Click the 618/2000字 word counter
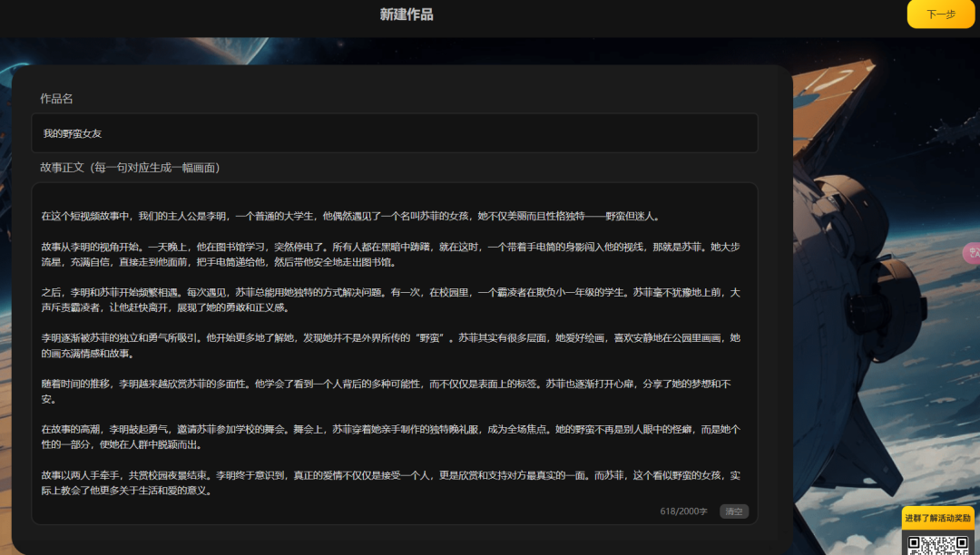The width and height of the screenshot is (980, 555). 683,511
